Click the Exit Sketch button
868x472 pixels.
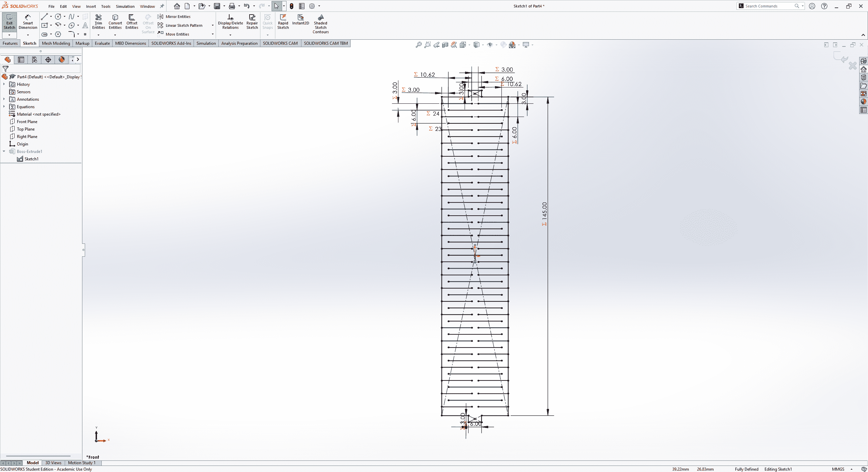tap(9, 22)
